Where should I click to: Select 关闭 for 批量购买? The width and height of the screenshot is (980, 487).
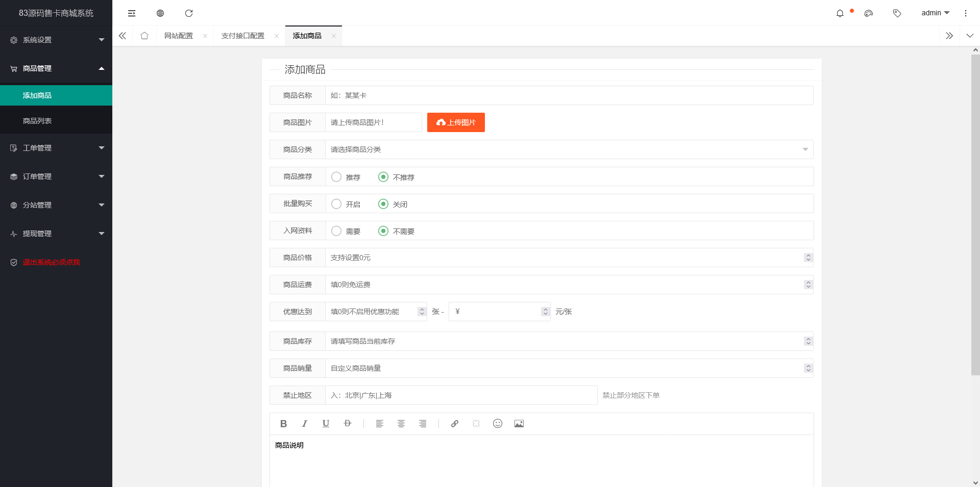click(393, 204)
